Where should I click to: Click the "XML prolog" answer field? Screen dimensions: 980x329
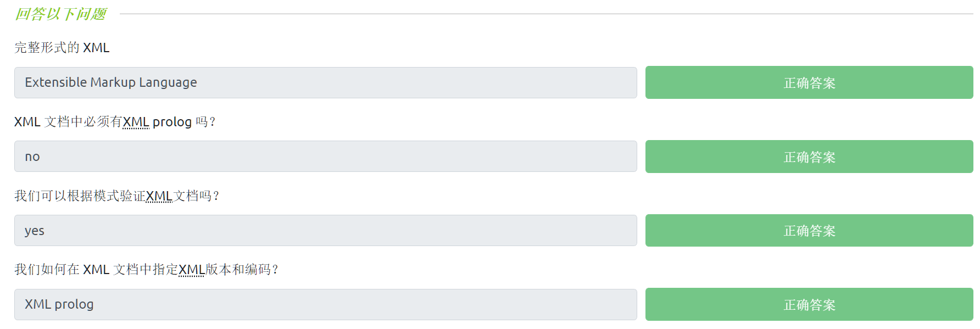[325, 304]
